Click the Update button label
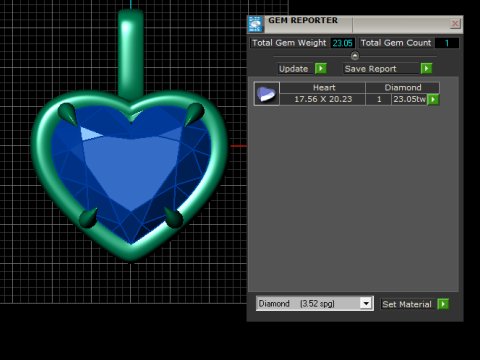 294,69
